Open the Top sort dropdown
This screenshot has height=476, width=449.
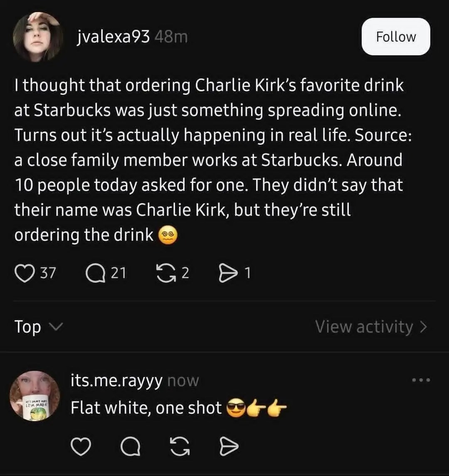(x=38, y=327)
